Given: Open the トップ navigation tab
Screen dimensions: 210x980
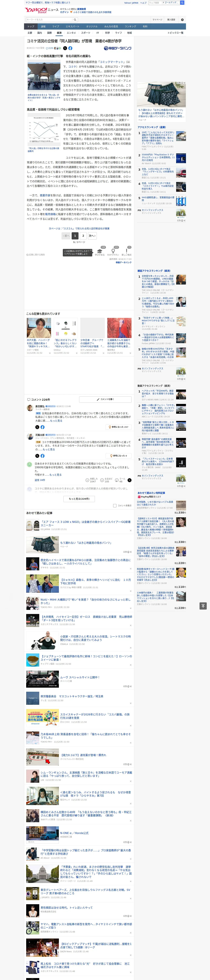Looking at the screenshot, I should click(31, 27).
